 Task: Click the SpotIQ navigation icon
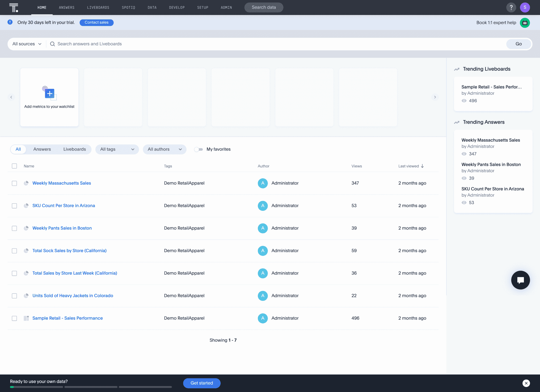[128, 8]
